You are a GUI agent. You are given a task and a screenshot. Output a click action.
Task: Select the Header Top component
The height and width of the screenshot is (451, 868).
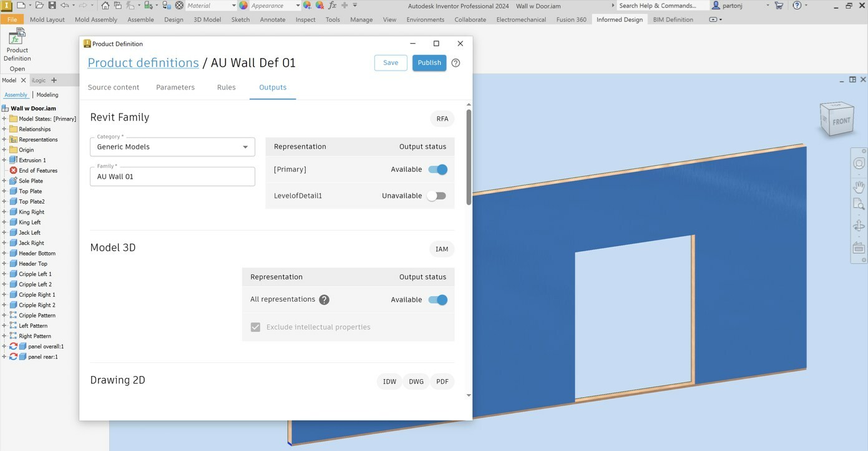pos(33,264)
